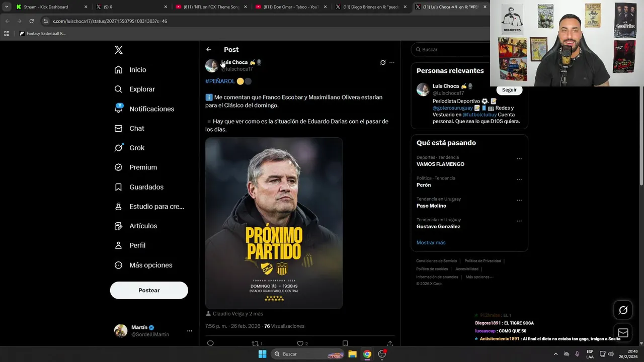This screenshot has width=644, height=362.
Task: Click the X logo in sidebar
Action: [x=119, y=50]
